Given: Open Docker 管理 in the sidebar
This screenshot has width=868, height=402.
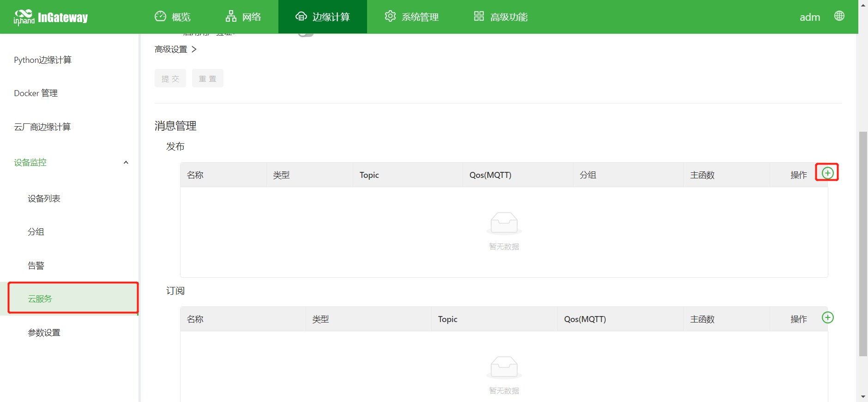Looking at the screenshot, I should [x=36, y=93].
